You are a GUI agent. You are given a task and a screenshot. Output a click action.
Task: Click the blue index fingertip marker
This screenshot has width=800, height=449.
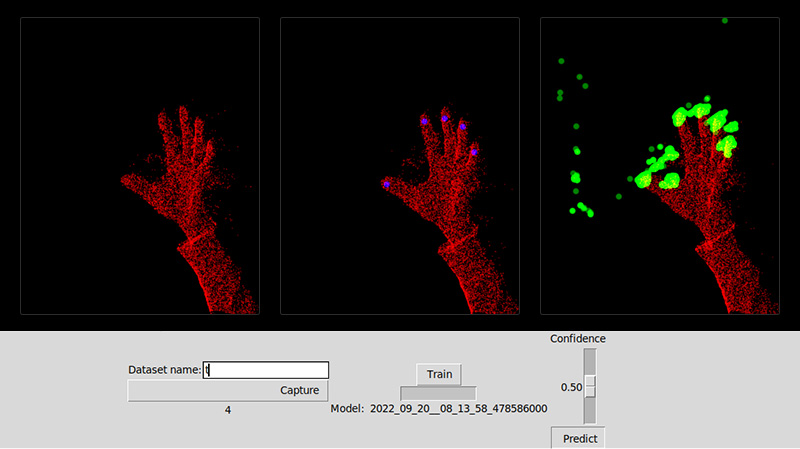pyautogui.click(x=424, y=121)
